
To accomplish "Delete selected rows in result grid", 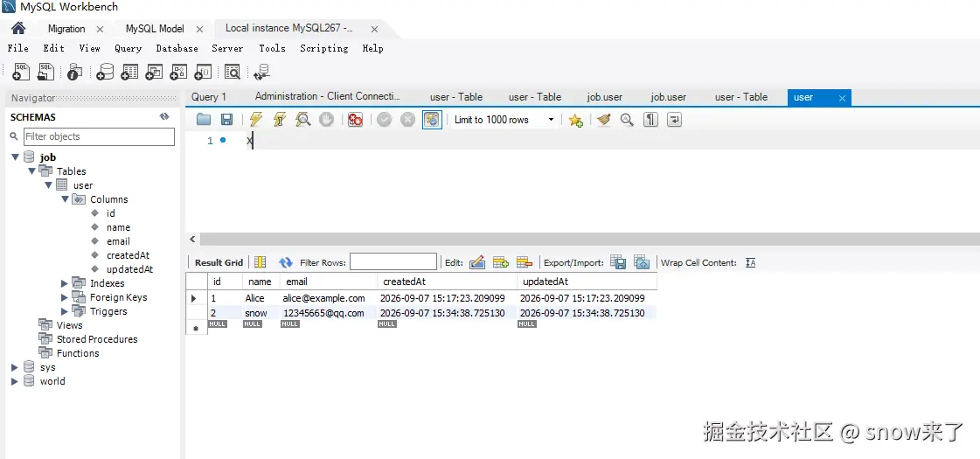I will 525,262.
